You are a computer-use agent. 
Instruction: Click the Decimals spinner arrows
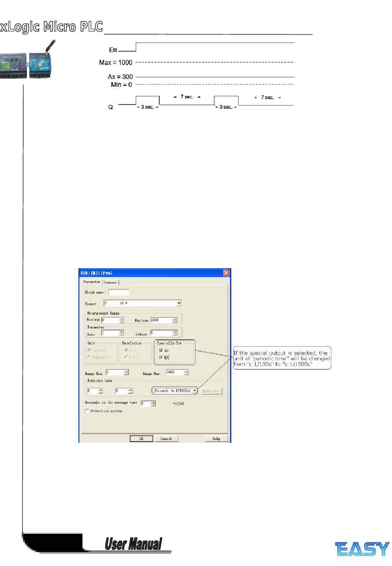[153, 404]
